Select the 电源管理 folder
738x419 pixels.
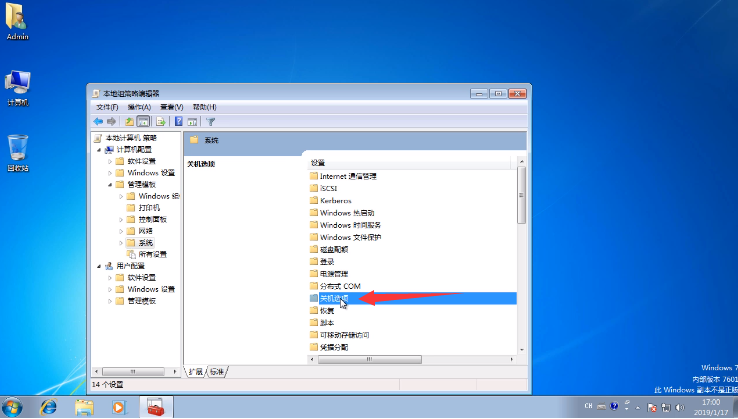(x=329, y=274)
